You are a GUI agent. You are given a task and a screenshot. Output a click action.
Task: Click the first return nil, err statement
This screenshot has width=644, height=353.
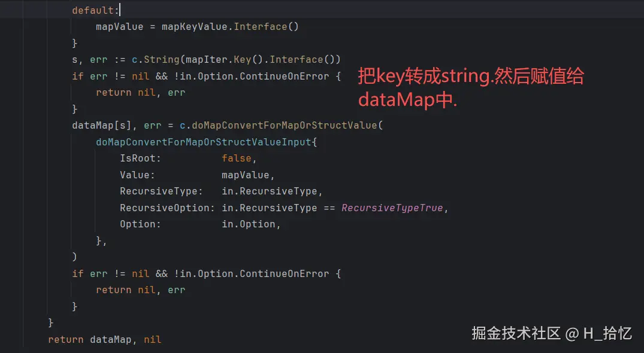tap(140, 93)
